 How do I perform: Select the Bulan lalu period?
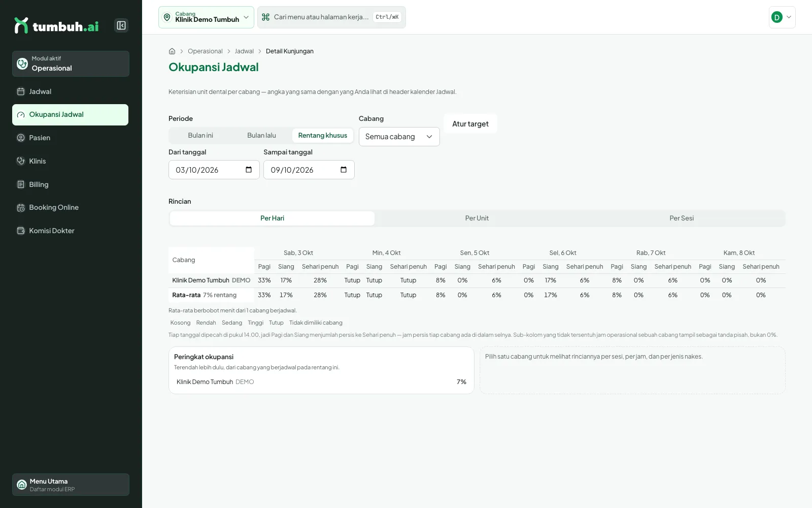[x=261, y=136]
